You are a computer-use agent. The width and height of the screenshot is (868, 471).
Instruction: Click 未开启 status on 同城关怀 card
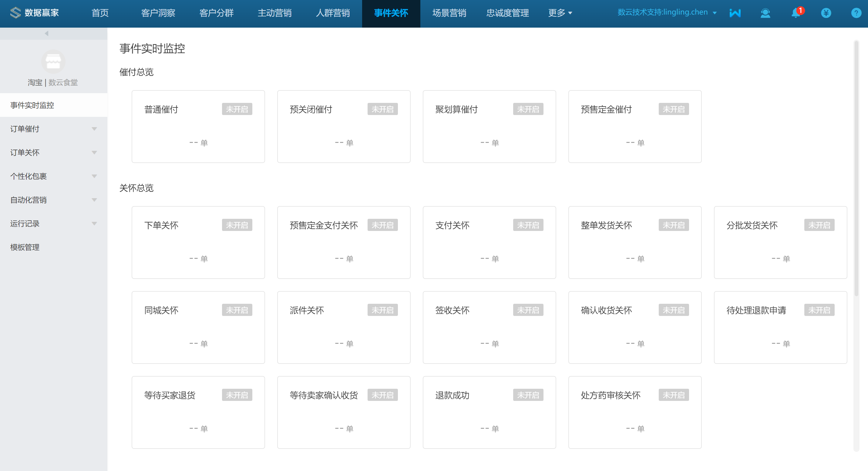point(237,310)
